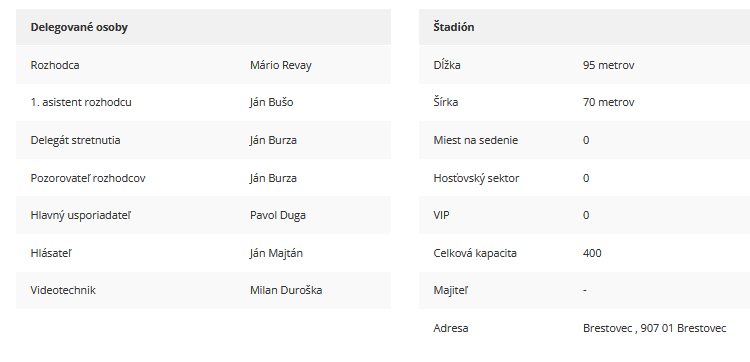The image size is (750, 362).
Task: Select the Rozhodca label
Action: [55, 65]
